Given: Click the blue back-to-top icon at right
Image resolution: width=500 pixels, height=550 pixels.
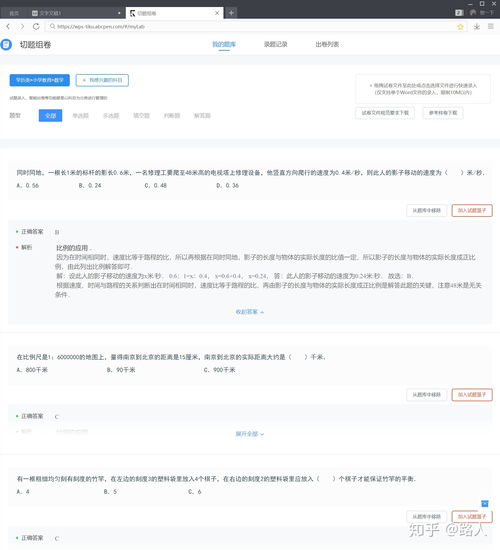Looking at the screenshot, I should 485,503.
